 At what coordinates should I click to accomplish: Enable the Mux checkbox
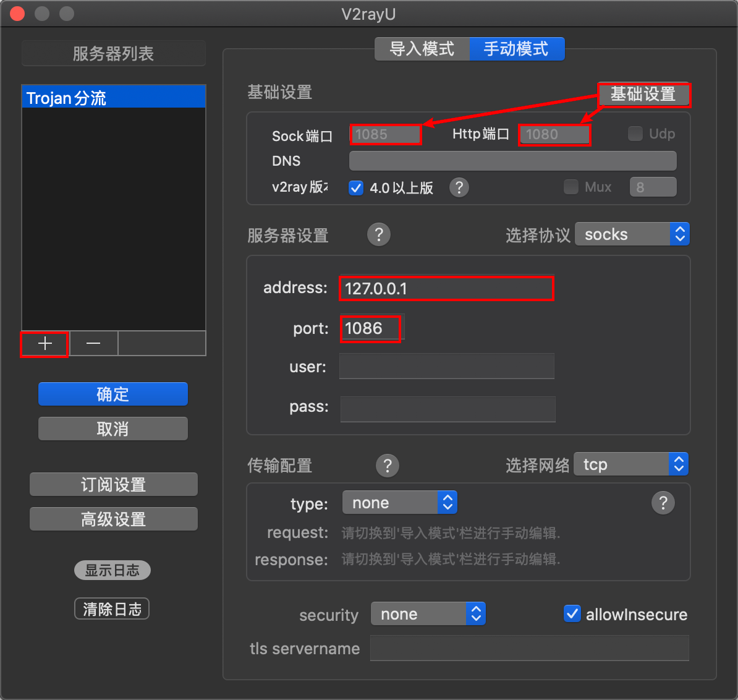click(571, 187)
